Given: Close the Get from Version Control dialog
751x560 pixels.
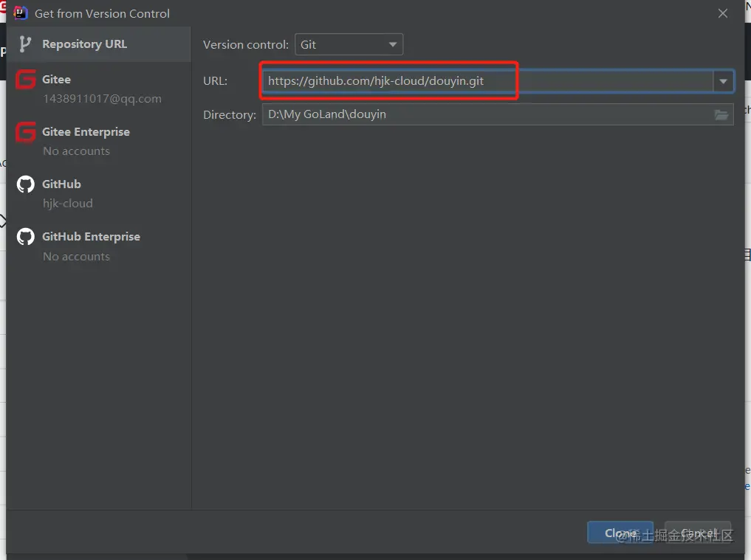Looking at the screenshot, I should click(x=723, y=13).
